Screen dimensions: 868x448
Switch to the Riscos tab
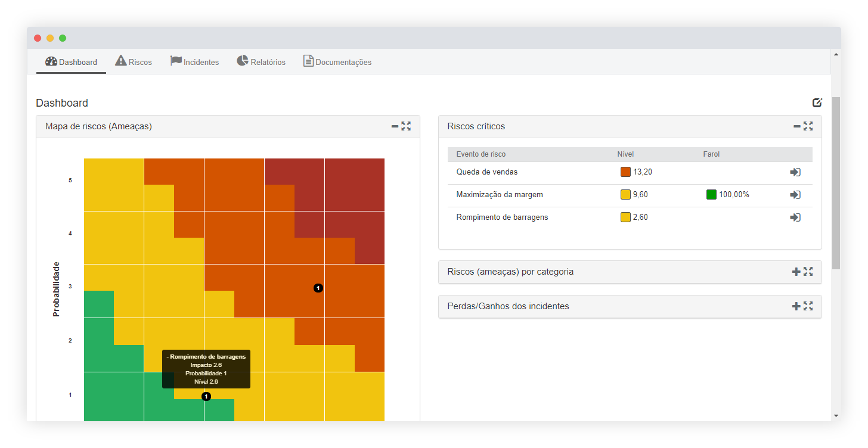point(134,62)
